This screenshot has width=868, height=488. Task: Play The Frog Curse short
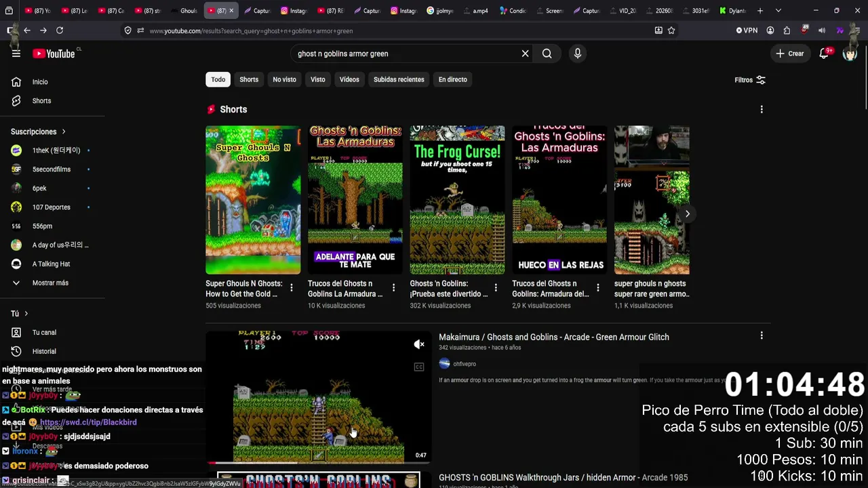pos(457,200)
